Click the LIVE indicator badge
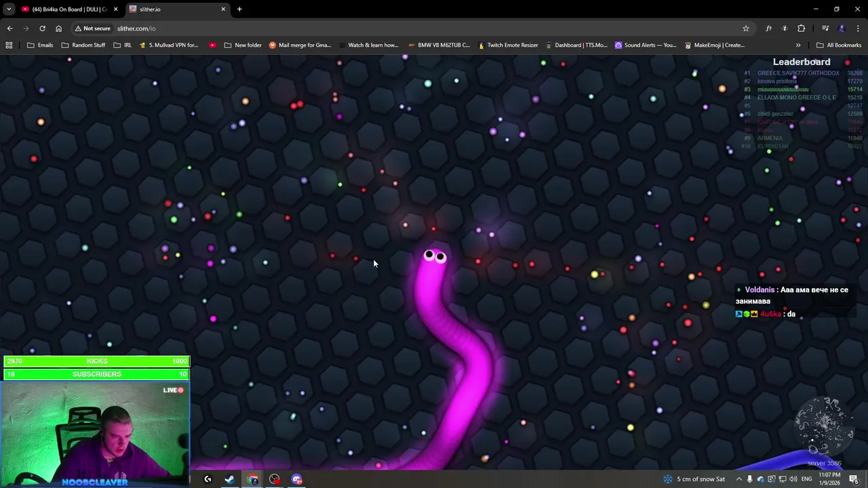868x488 pixels. [x=173, y=390]
